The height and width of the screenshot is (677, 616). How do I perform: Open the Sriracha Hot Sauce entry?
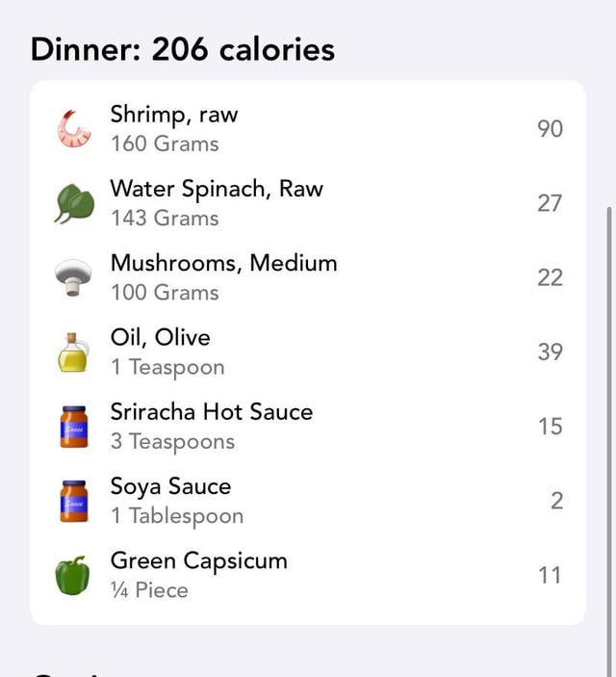(308, 427)
